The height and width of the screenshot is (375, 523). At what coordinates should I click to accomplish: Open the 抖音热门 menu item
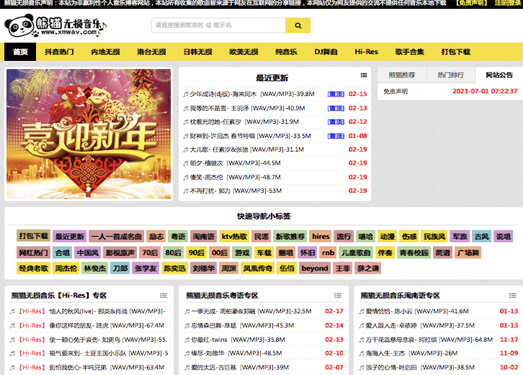point(59,52)
